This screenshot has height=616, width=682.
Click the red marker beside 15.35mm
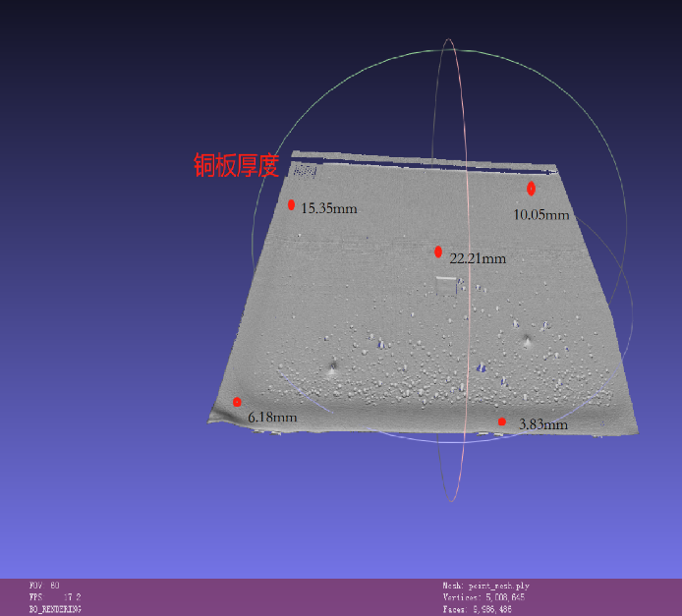pyautogui.click(x=291, y=204)
